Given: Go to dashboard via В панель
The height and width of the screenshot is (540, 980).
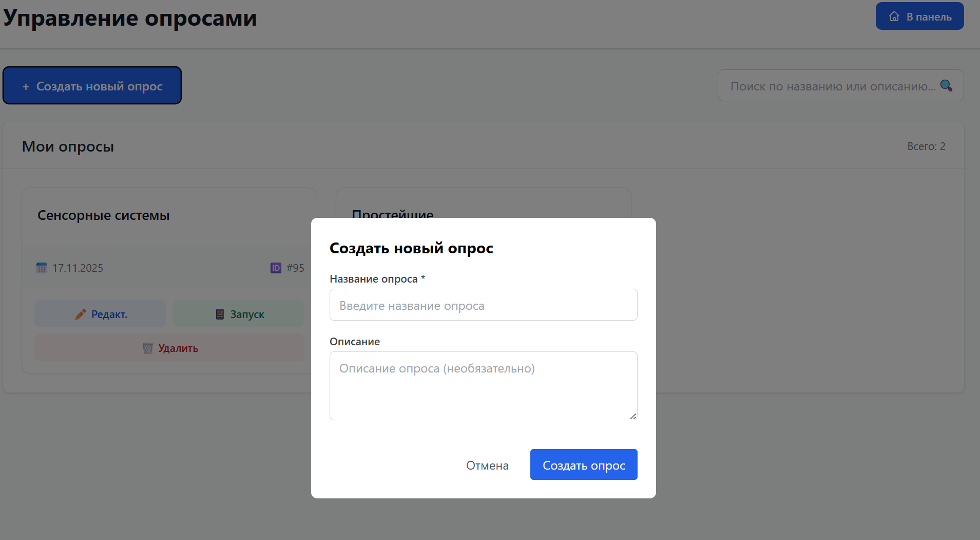Looking at the screenshot, I should 919,16.
